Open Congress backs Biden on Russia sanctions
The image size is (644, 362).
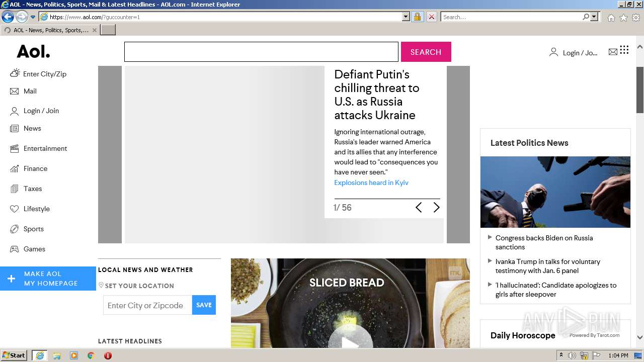pos(544,242)
